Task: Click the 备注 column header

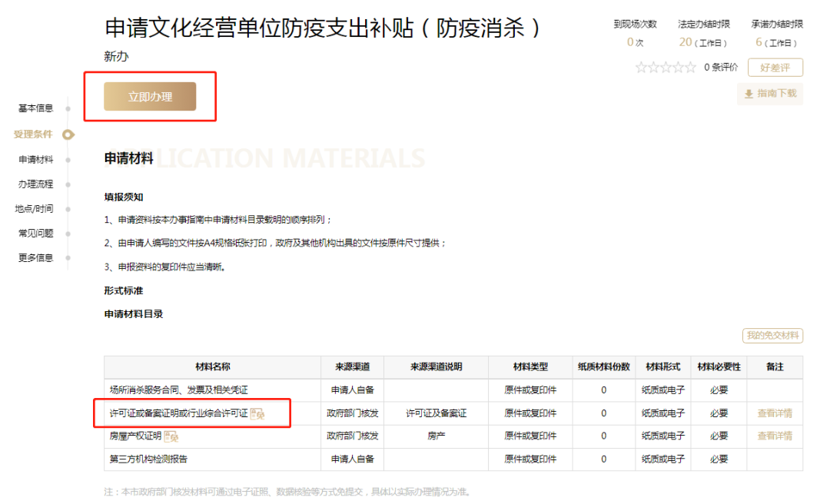Action: (775, 367)
